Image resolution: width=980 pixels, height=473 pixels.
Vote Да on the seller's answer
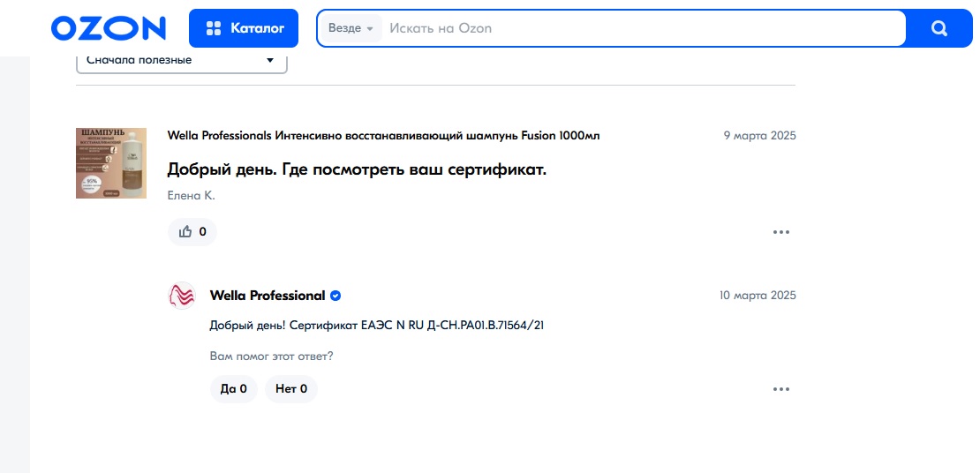(234, 388)
